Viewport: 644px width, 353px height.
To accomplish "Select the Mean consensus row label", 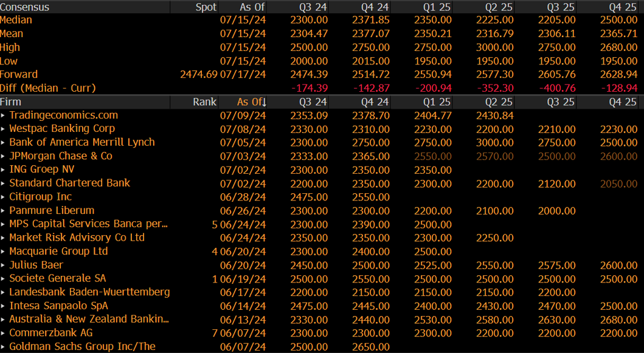I will [12, 33].
